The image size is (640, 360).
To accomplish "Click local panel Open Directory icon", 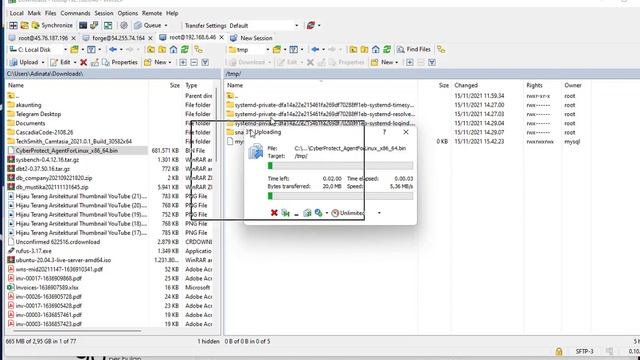I will [x=74, y=49].
